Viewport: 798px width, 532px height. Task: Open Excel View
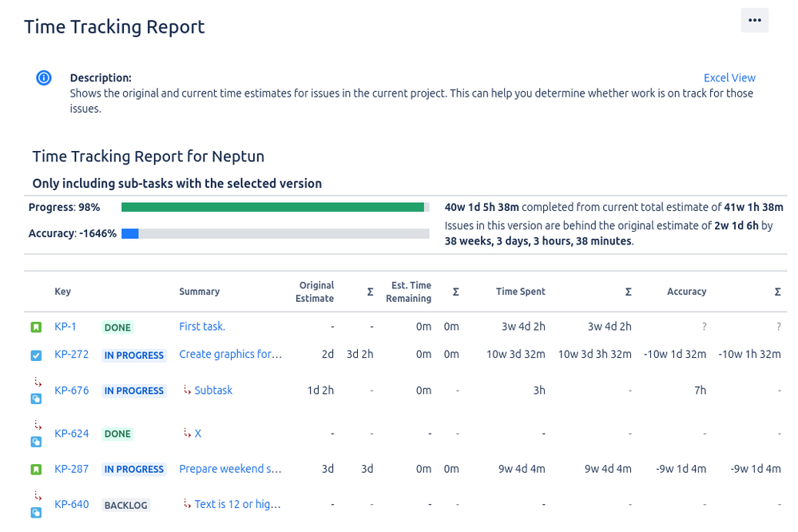click(x=729, y=77)
